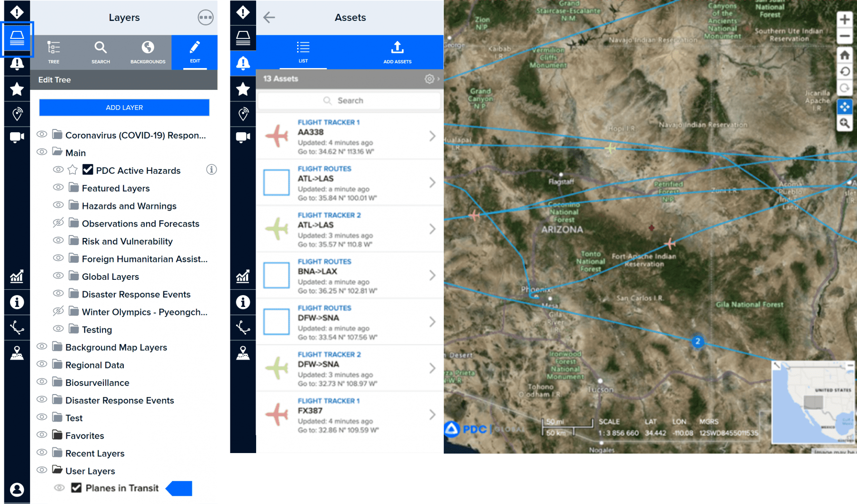Return map to home extent

pyautogui.click(x=845, y=55)
